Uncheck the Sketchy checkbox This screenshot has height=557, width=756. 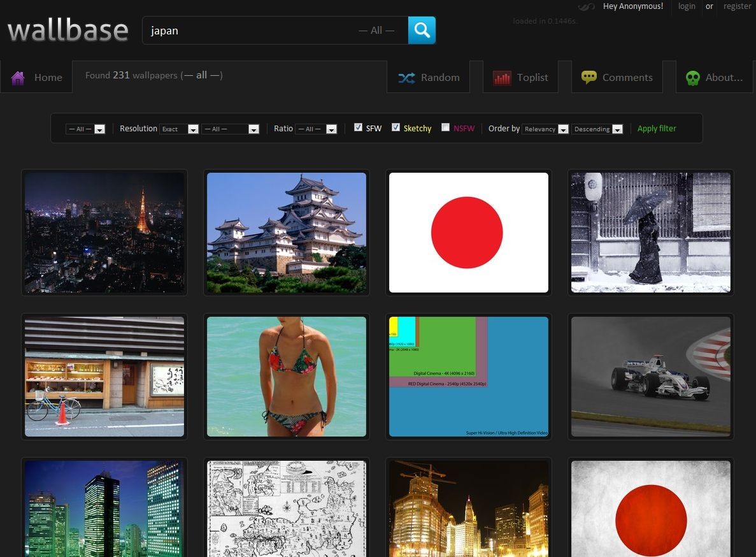click(396, 127)
